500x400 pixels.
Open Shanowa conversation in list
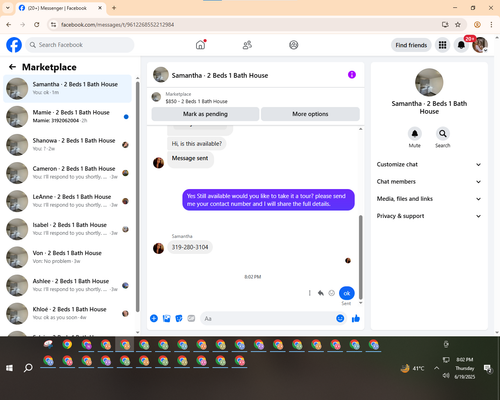click(67, 145)
